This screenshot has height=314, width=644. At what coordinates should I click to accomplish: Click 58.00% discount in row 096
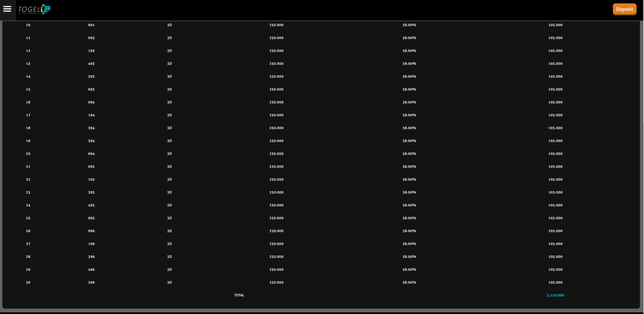(x=409, y=231)
